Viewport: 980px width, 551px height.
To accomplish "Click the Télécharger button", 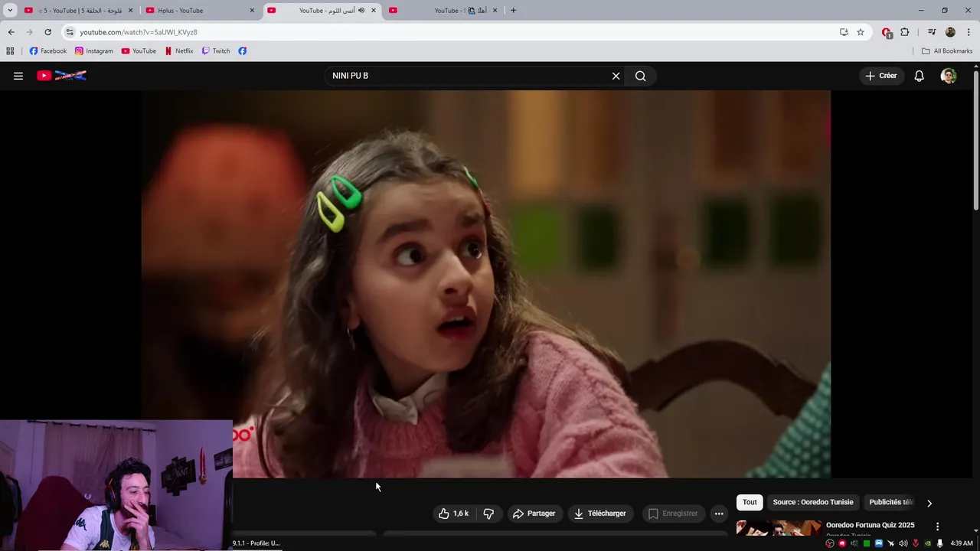I will (x=600, y=514).
